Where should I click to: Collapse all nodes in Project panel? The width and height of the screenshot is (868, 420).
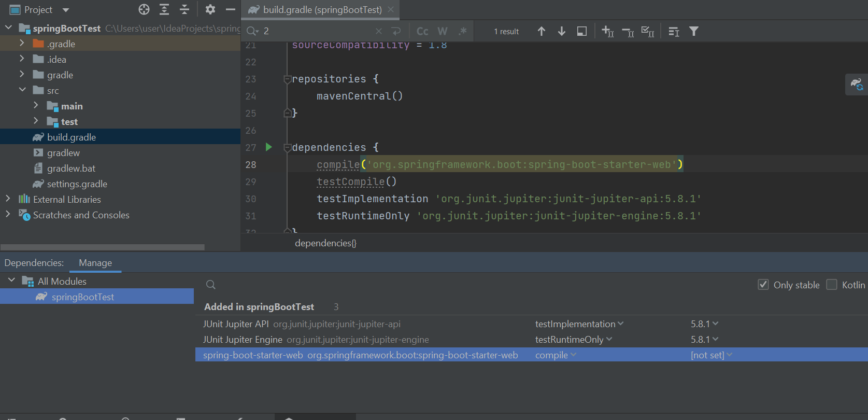click(x=184, y=9)
